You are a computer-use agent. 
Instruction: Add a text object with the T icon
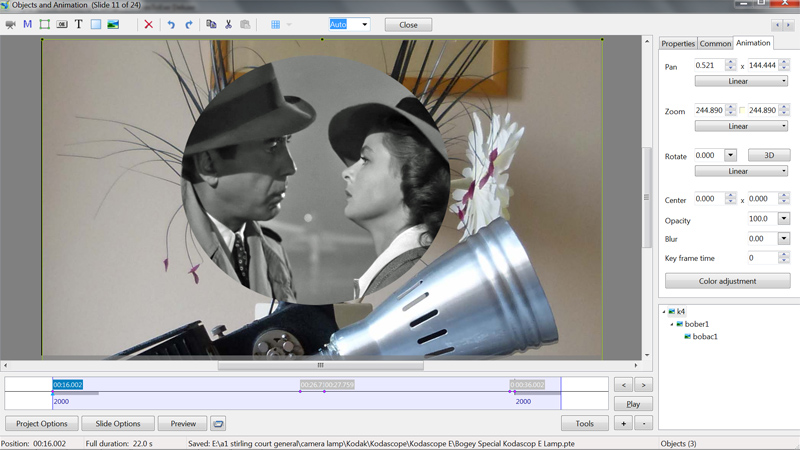pos(79,24)
